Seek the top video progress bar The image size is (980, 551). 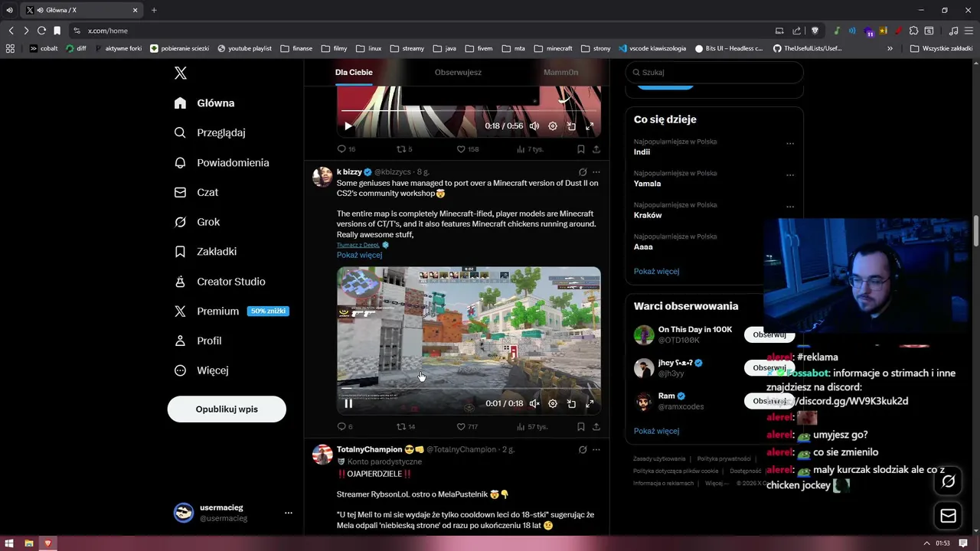469,112
